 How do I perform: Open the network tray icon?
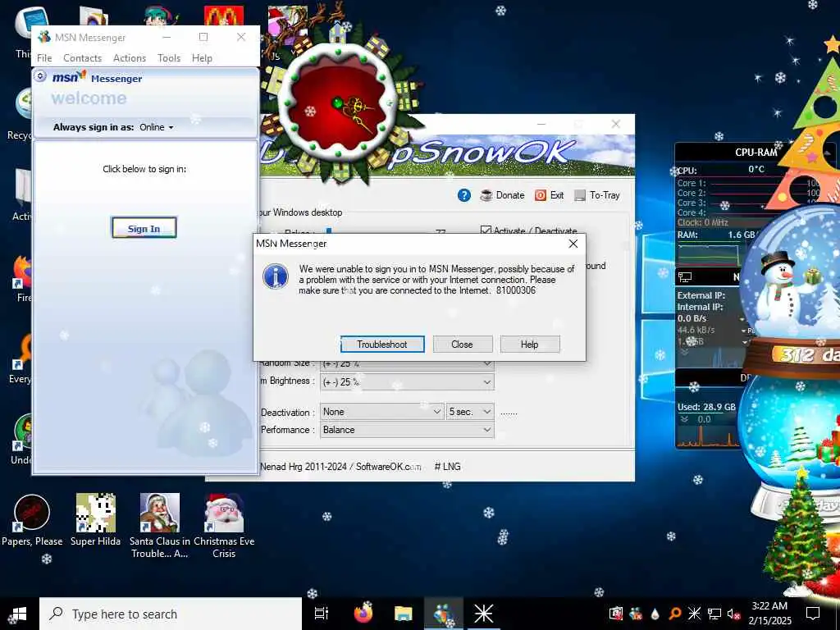pos(714,614)
